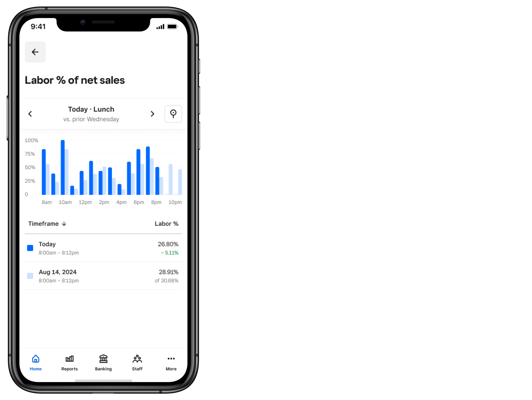Toggle Today row visibility checkbox
The height and width of the screenshot is (400, 532).
(30, 248)
